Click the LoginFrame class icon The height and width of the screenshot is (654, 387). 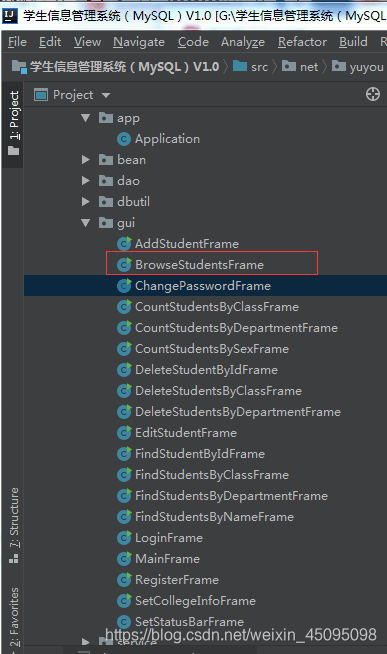pyautogui.click(x=124, y=538)
